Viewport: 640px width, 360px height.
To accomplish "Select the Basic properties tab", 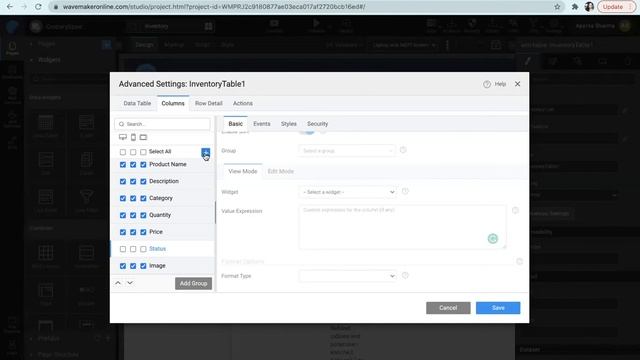I will (236, 124).
